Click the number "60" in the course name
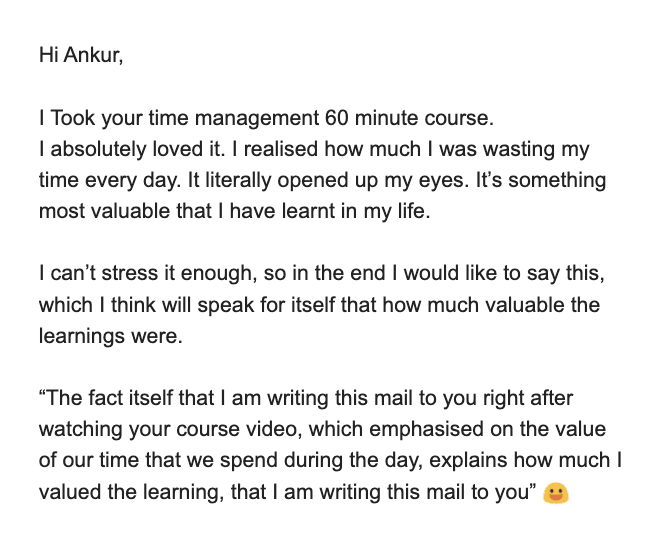The width and height of the screenshot is (660, 550). click(337, 118)
